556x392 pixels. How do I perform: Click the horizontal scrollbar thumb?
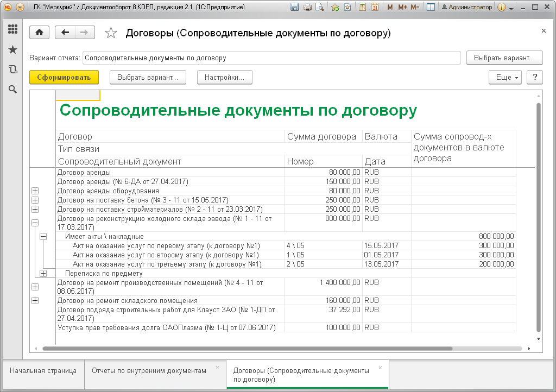247,349
